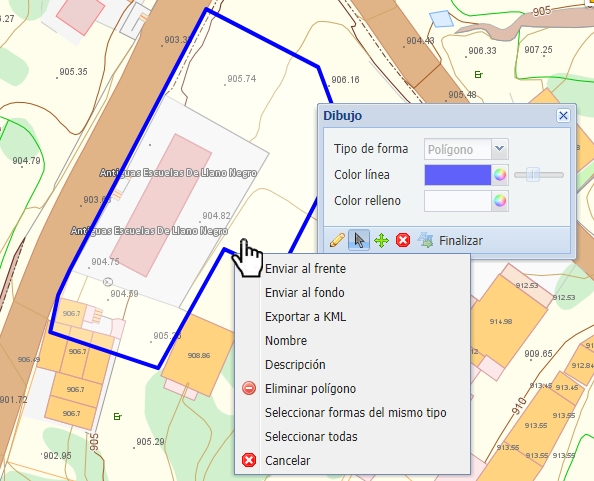Close the Dibujo panel
Image resolution: width=594 pixels, height=481 pixels.
point(563,116)
